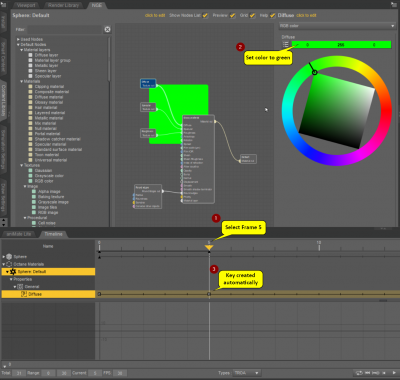Select the Diffuse property key icon

point(24,294)
